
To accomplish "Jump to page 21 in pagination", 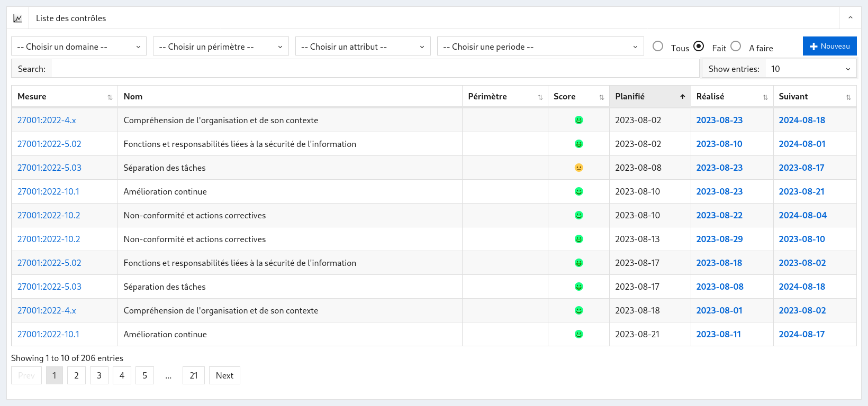I will pos(194,375).
